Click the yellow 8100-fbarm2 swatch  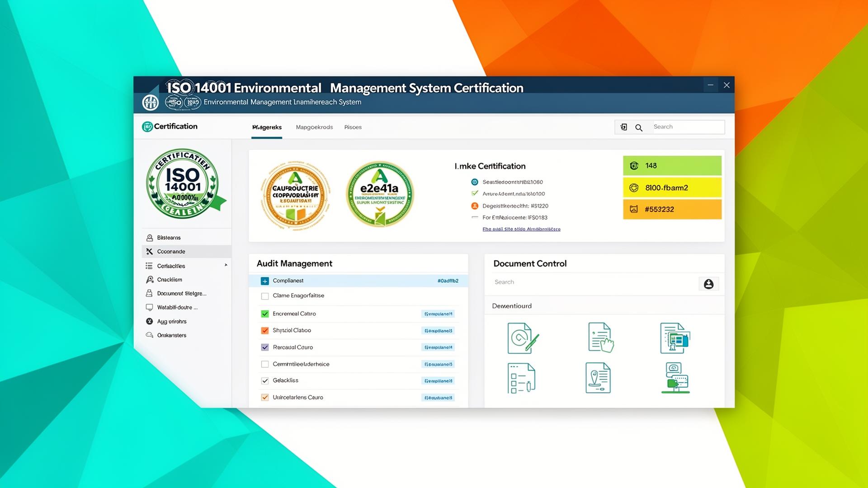[672, 188]
